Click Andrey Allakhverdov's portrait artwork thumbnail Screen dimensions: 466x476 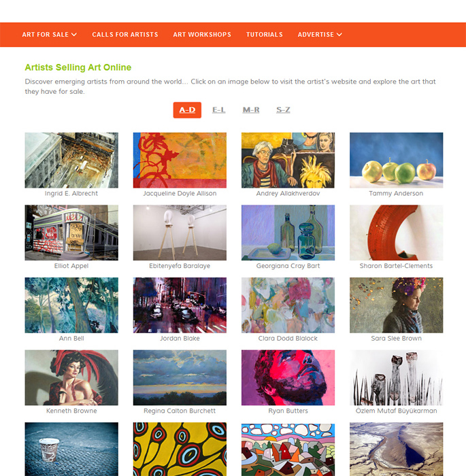point(288,160)
